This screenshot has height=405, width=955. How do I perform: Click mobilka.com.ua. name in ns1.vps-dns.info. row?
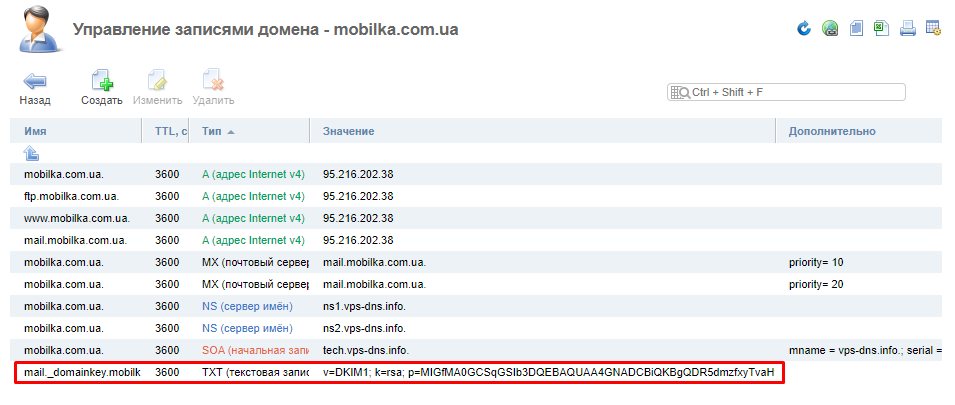64,306
